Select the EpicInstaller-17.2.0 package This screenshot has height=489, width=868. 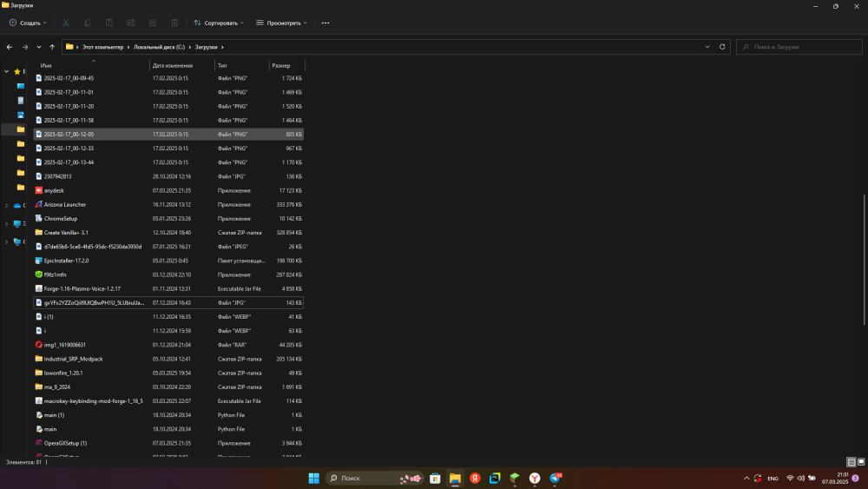tap(168, 261)
